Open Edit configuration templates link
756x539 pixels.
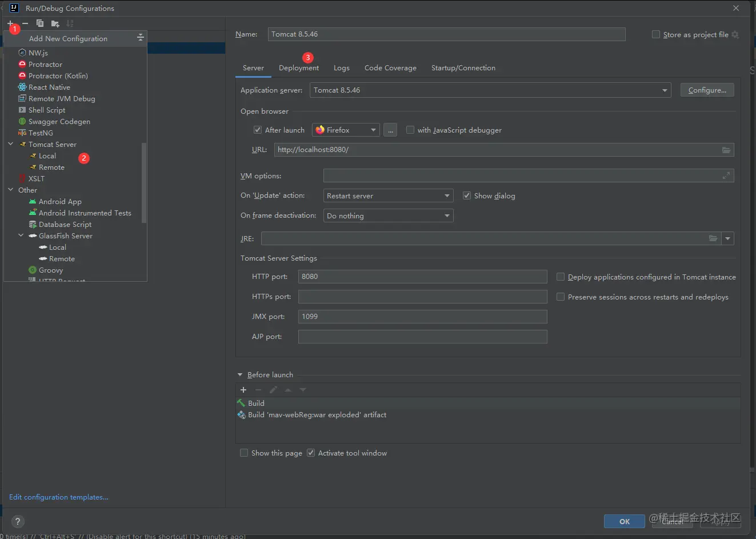pos(59,497)
